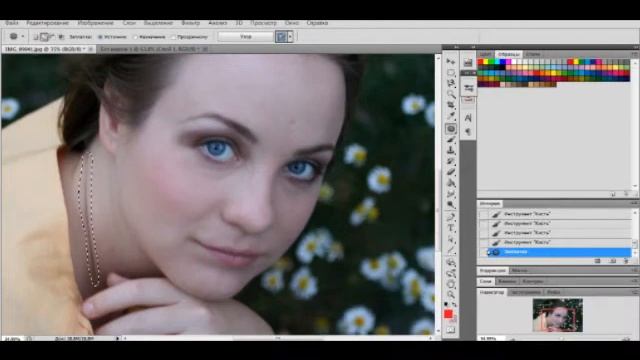
Task: Enable the Прозрачному checkbox
Action: [x=173, y=37]
